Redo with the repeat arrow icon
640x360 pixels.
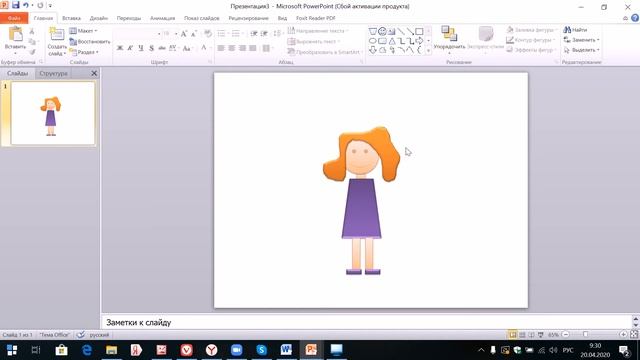(x=40, y=5)
